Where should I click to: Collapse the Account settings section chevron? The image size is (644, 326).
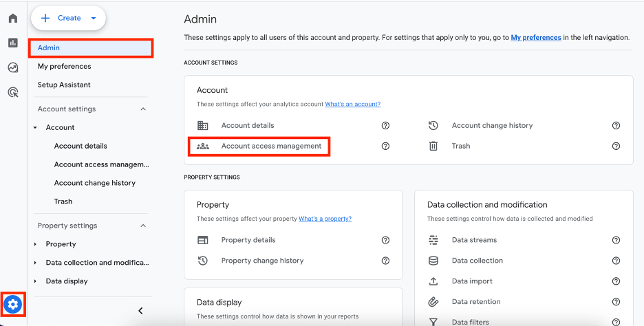click(x=143, y=109)
